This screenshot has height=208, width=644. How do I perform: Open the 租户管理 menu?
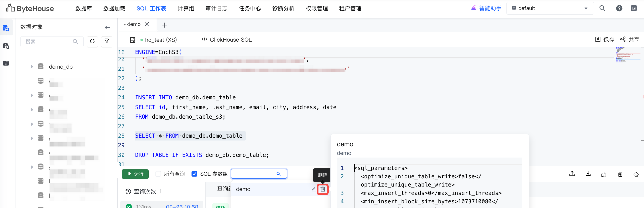point(350,8)
